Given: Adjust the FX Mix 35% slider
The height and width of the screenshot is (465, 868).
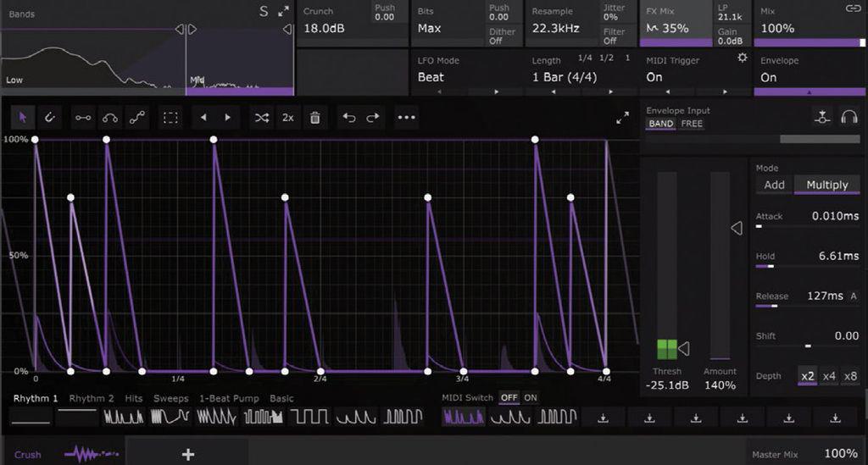Looking at the screenshot, I should coord(676,42).
